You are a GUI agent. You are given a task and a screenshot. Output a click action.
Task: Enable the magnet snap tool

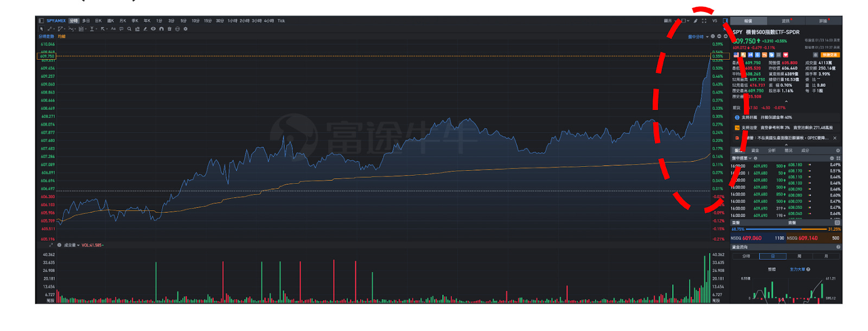(161, 29)
